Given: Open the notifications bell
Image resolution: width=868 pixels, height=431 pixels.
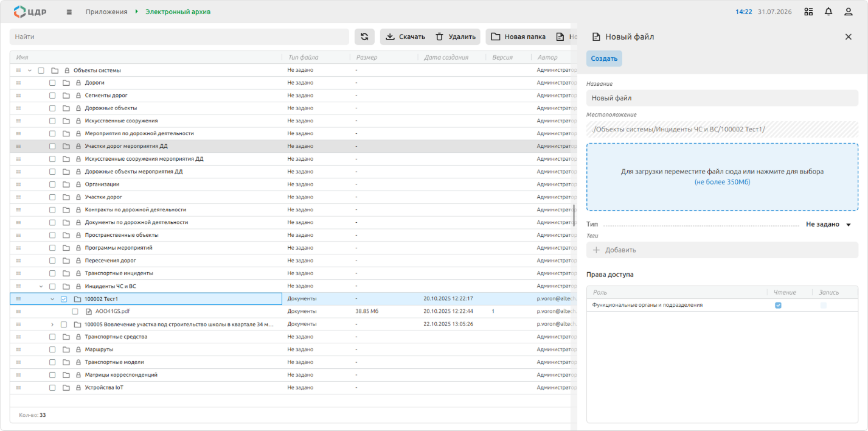Looking at the screenshot, I should pos(828,12).
